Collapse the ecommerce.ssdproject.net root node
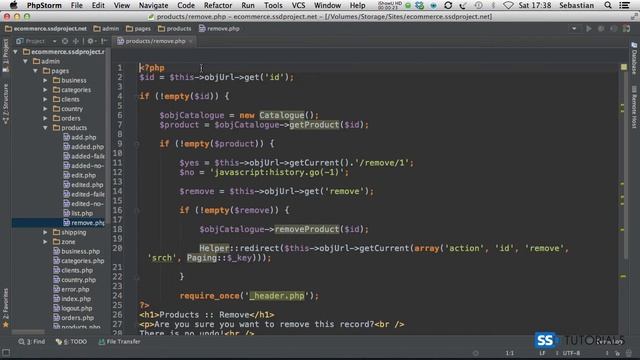Image resolution: width=640 pixels, height=360 pixels. click(x=16, y=52)
